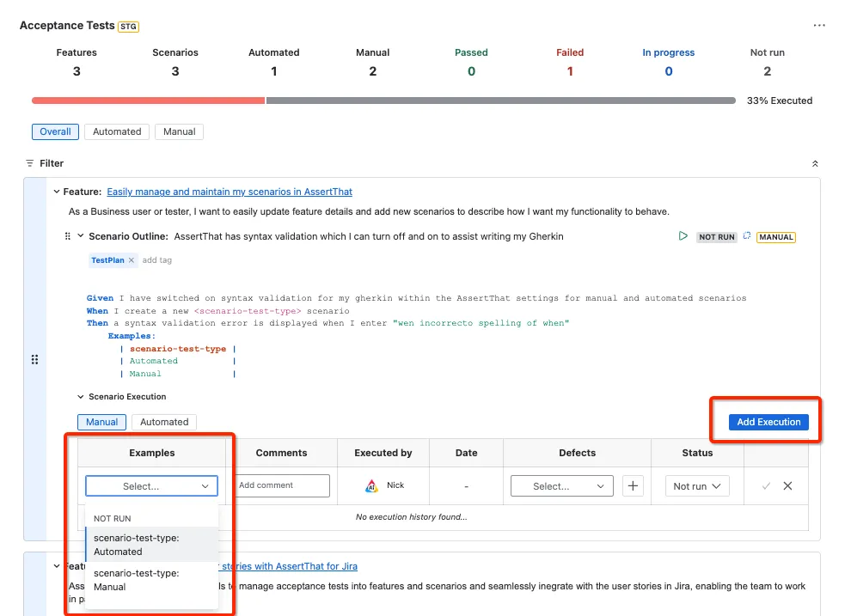851x616 pixels.
Task: Click the Add comment field
Action: pos(282,485)
